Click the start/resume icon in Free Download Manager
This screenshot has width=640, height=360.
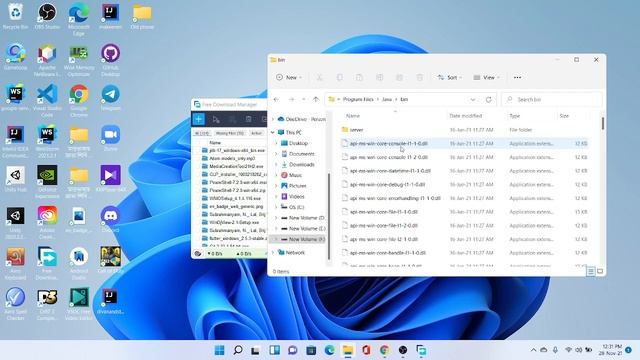(x=216, y=119)
